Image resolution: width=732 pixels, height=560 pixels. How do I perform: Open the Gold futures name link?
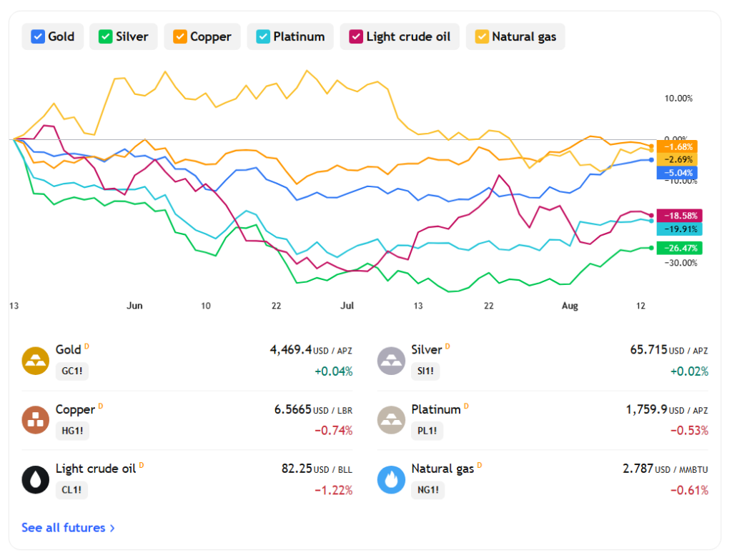(68, 349)
